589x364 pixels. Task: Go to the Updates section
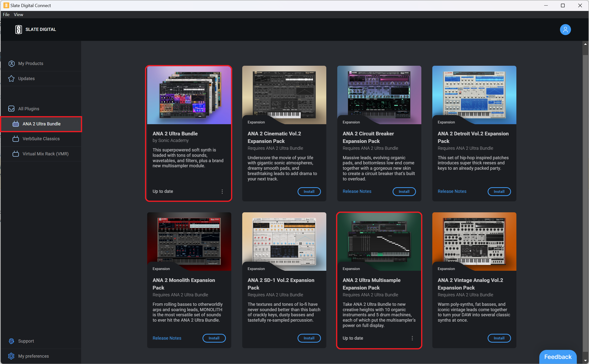41,79
